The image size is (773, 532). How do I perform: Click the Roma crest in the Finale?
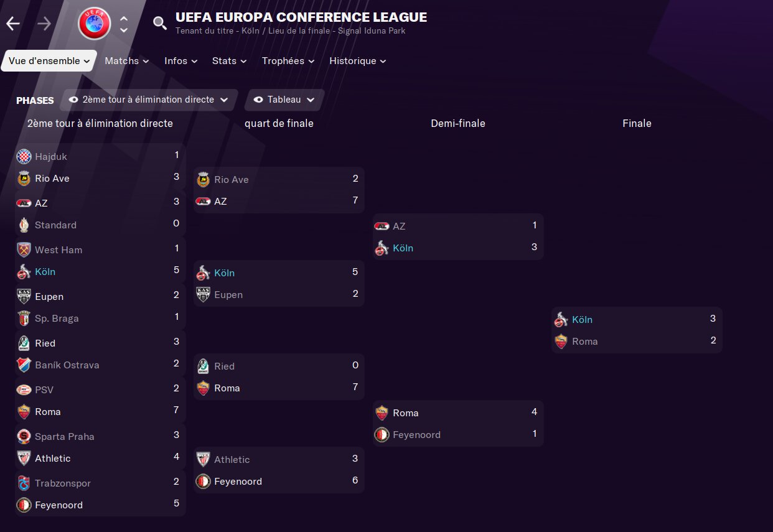(x=561, y=341)
